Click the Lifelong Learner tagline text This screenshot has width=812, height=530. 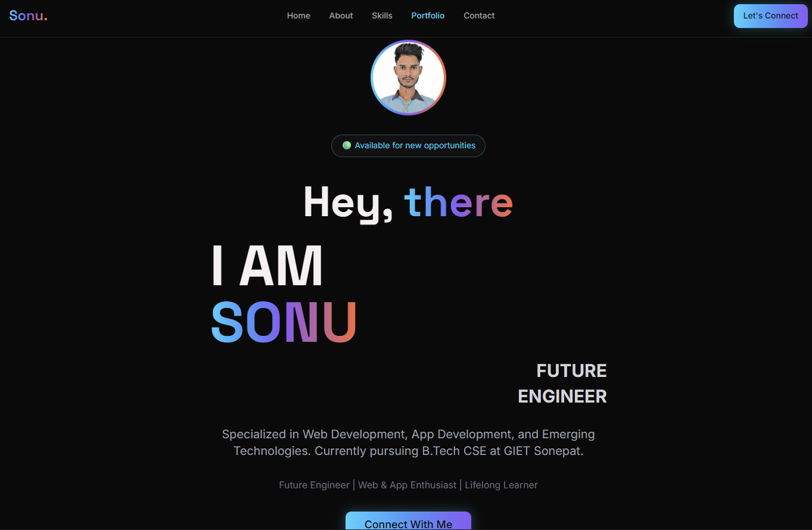(x=501, y=485)
